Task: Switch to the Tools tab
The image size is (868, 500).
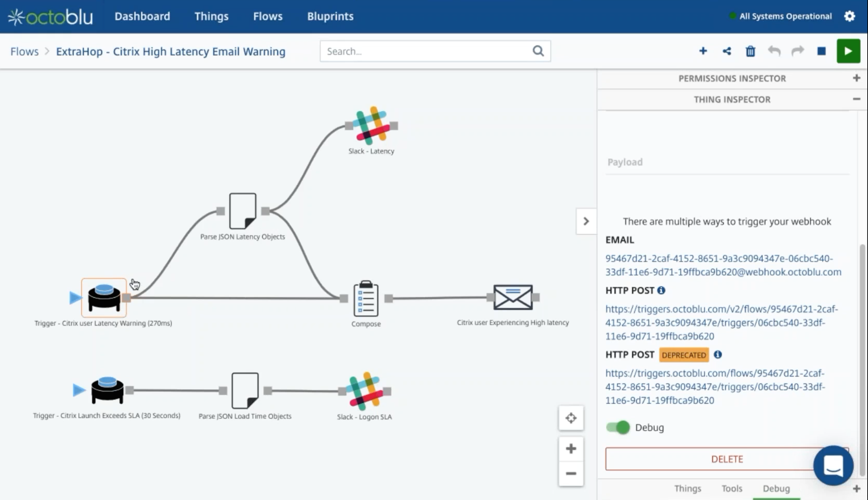Action: coord(732,488)
